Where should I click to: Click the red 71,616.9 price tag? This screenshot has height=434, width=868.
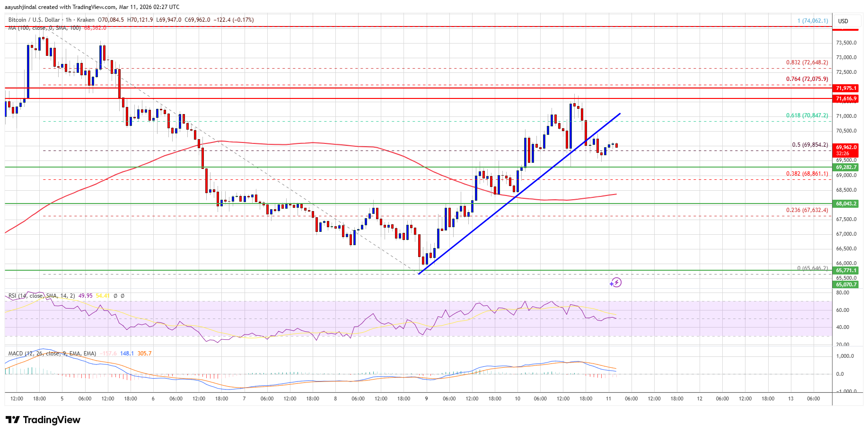pyautogui.click(x=846, y=98)
